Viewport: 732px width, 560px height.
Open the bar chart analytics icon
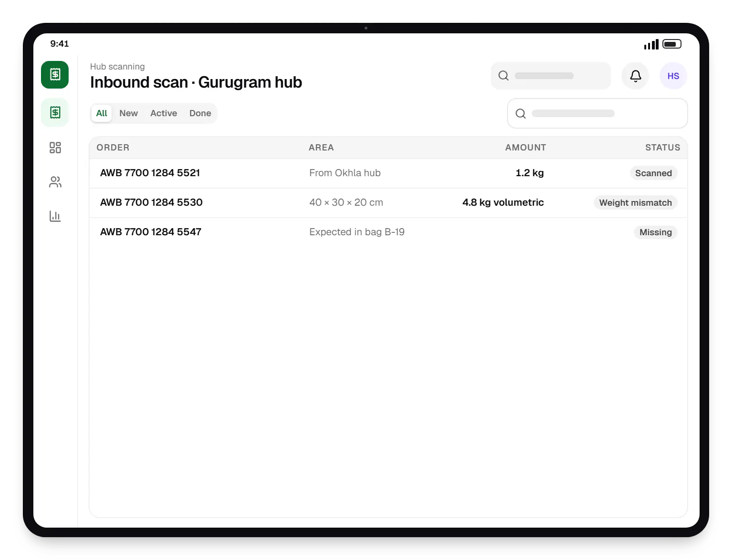tap(55, 216)
